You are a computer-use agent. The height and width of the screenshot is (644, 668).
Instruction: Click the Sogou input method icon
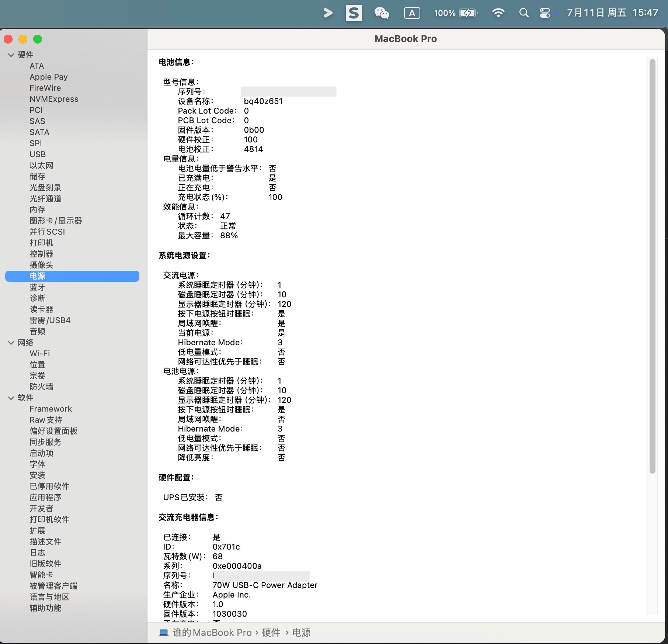pos(354,13)
